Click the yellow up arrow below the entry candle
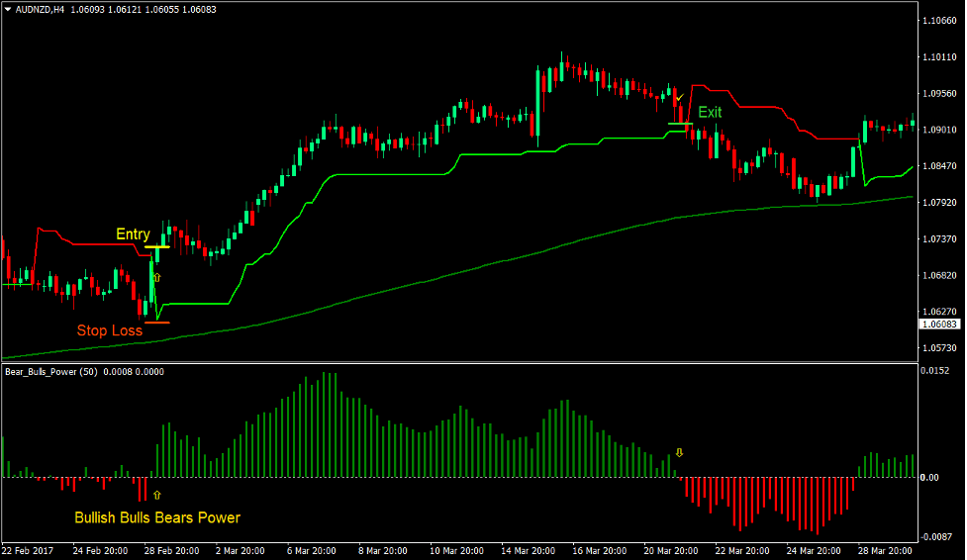The image size is (967, 560). tap(156, 279)
